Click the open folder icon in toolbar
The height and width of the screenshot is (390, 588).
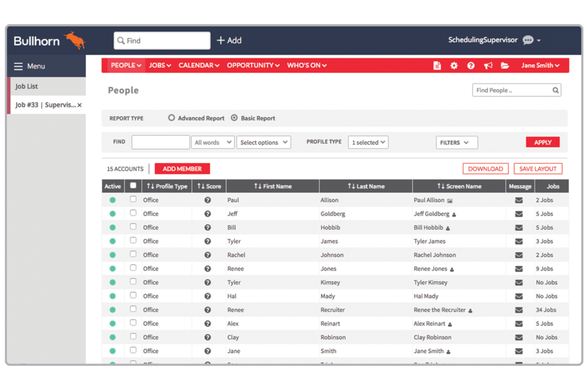(505, 65)
